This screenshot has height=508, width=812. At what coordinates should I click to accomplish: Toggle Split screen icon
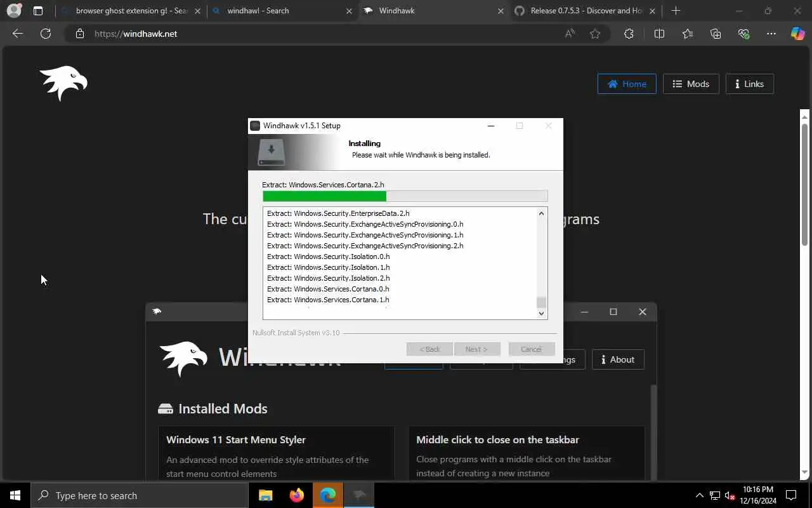(659, 34)
